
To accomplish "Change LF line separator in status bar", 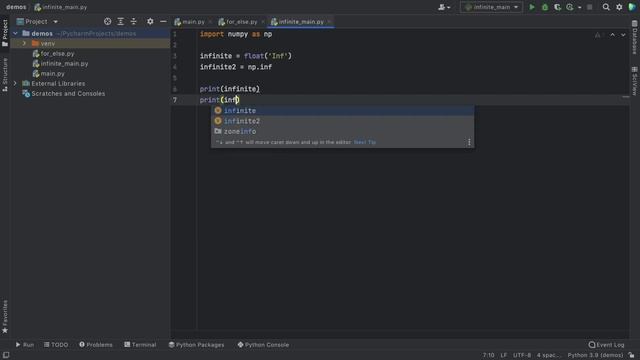I will pyautogui.click(x=504, y=355).
